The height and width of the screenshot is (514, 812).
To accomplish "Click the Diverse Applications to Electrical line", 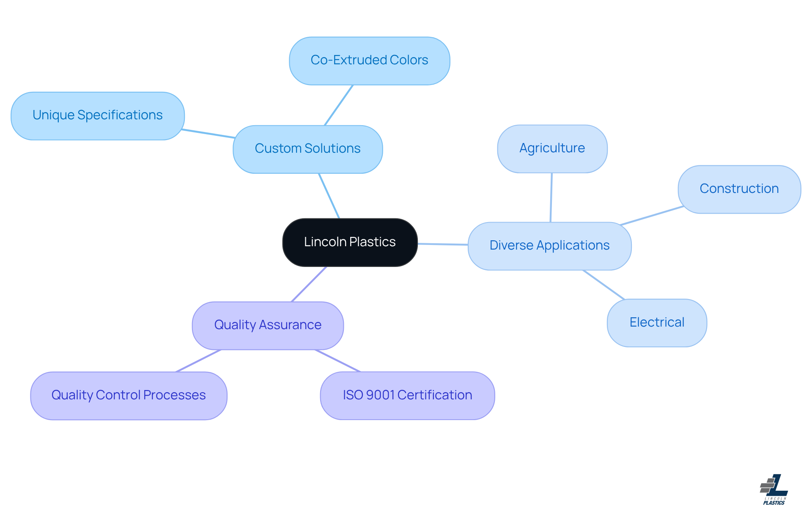I will [x=604, y=285].
